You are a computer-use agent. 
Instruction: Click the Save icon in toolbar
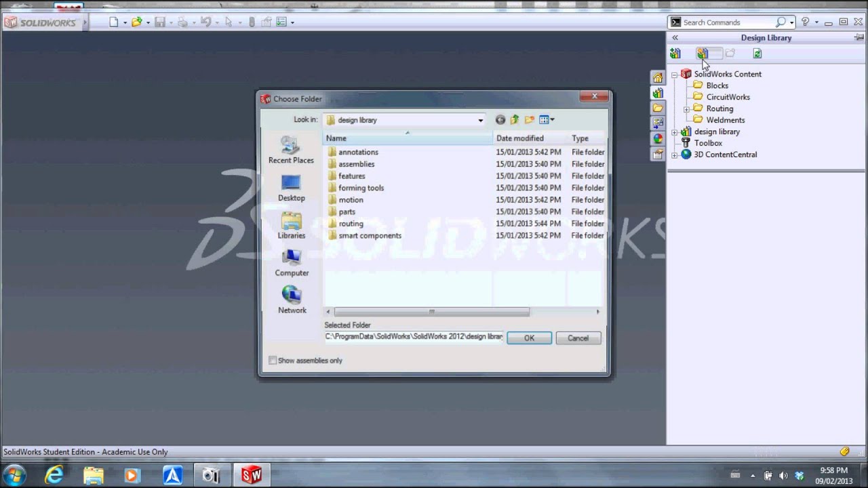tap(160, 22)
